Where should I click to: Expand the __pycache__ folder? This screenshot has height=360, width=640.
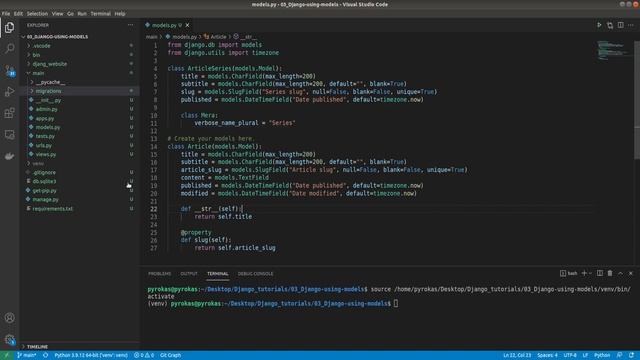click(50, 82)
